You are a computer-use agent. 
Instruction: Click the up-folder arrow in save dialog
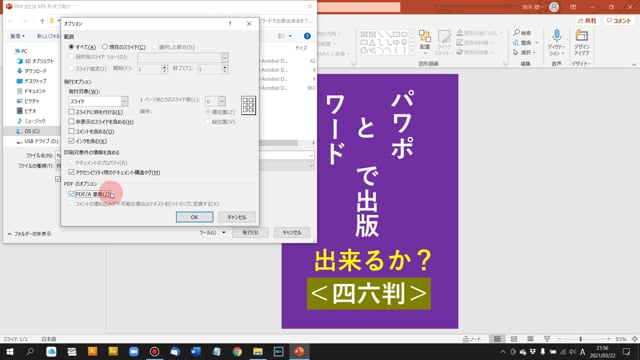tap(42, 21)
